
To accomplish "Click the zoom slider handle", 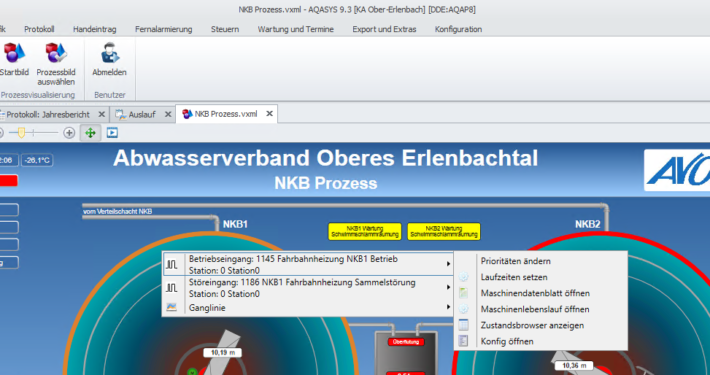I will point(21,133).
